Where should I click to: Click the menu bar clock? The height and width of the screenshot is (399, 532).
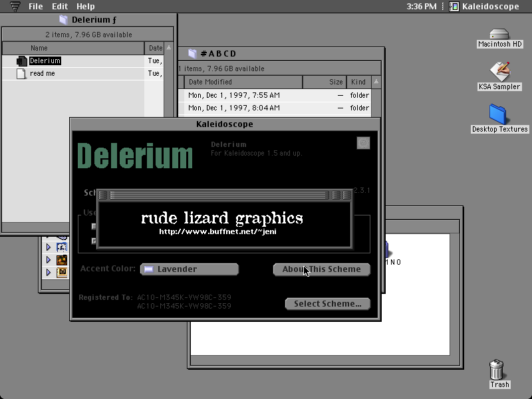422,7
